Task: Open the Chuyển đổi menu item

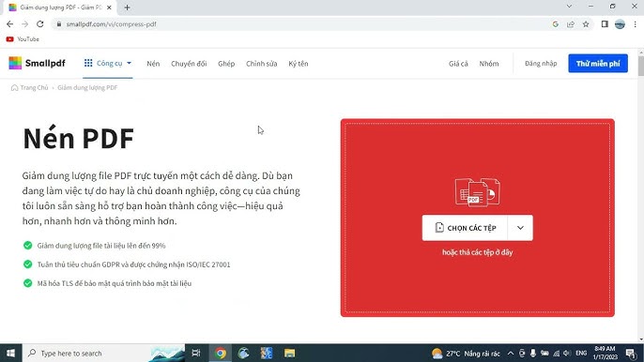Action: point(189,64)
